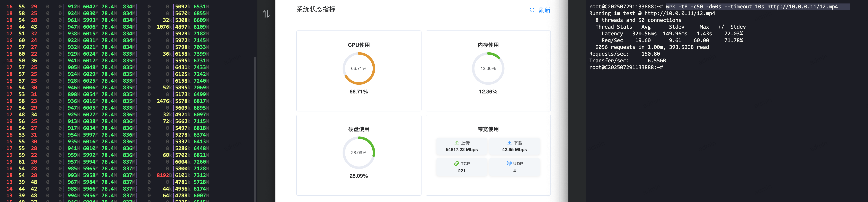Click the green upload arrow icon
This screenshot has width=868, height=202.
[x=457, y=143]
